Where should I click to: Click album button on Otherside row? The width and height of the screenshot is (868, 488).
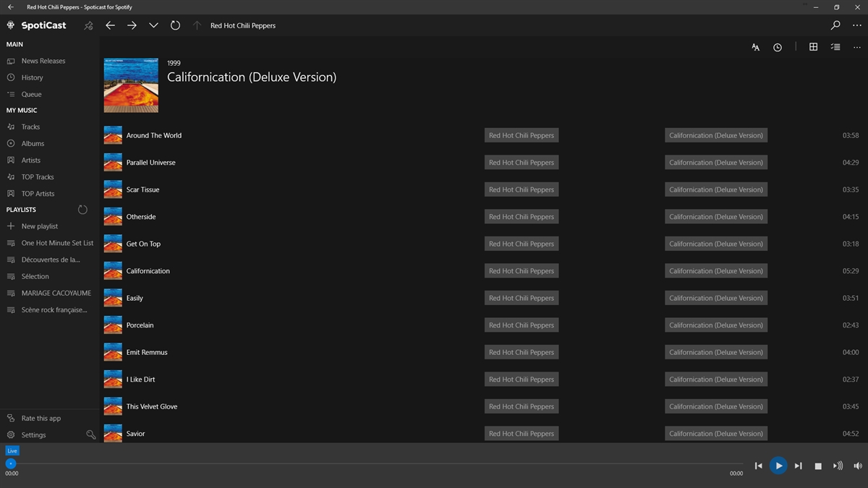coord(716,217)
